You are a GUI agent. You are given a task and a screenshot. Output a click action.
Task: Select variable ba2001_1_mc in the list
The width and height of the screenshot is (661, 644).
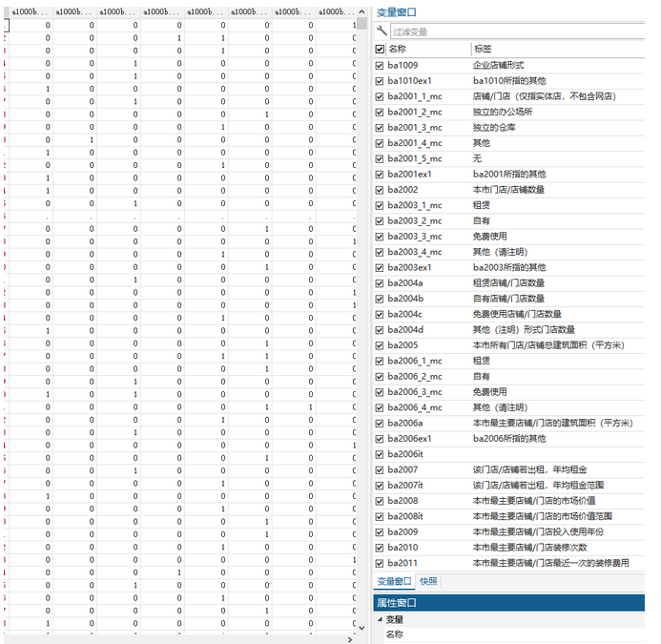point(414,96)
